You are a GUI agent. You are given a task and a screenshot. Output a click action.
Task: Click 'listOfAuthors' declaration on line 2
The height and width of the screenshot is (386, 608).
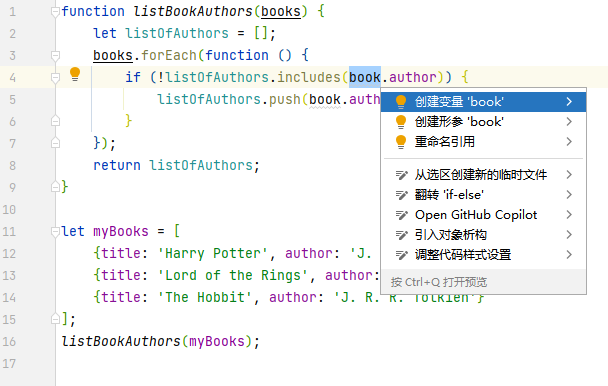tap(177, 33)
